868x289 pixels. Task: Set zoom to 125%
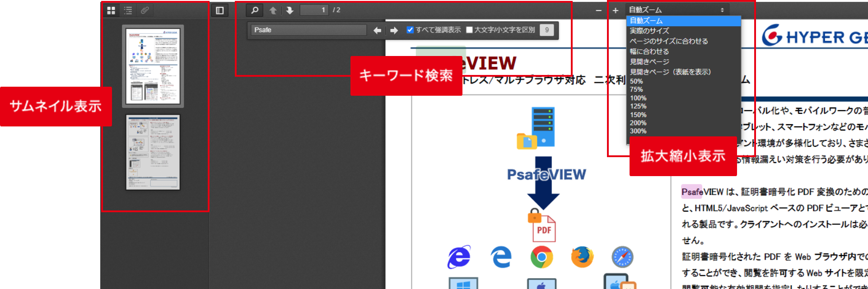click(684, 106)
